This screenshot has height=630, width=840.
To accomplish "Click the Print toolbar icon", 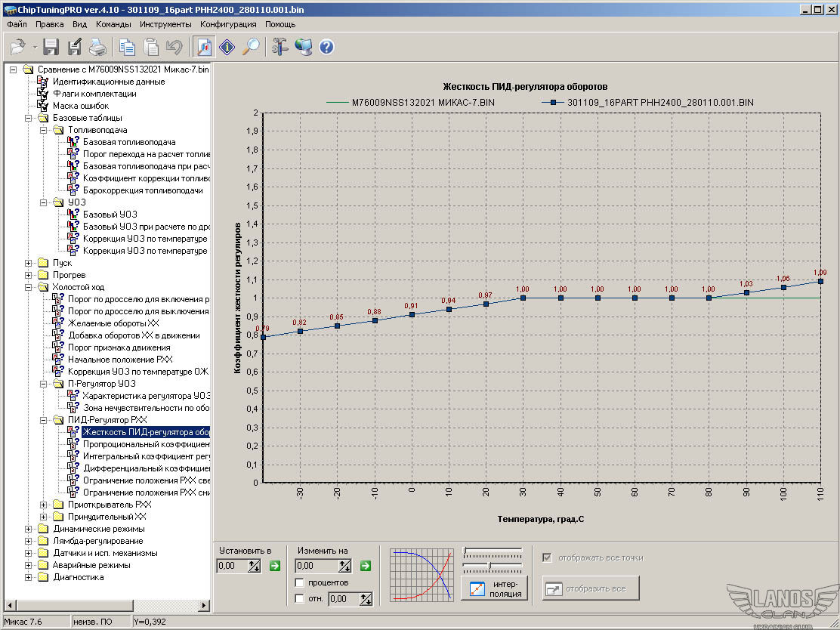I will (98, 47).
